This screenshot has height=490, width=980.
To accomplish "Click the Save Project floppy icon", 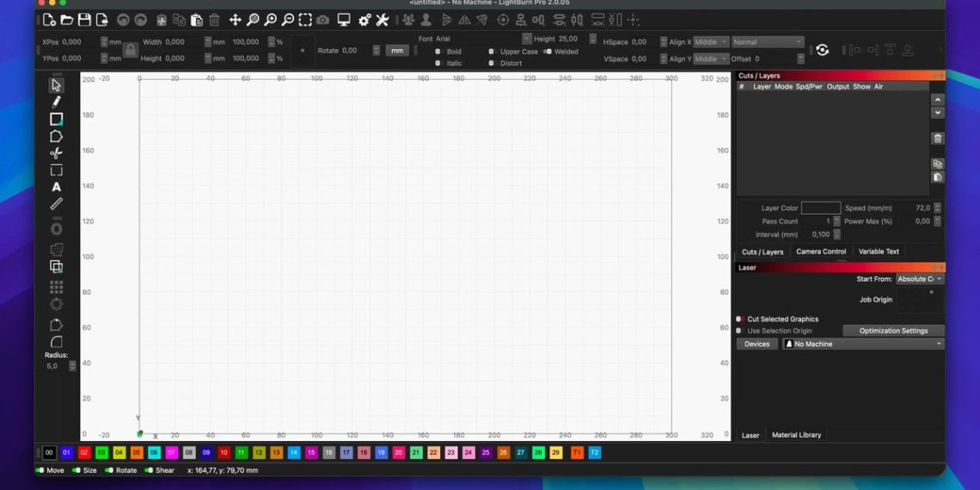I will pos(84,20).
